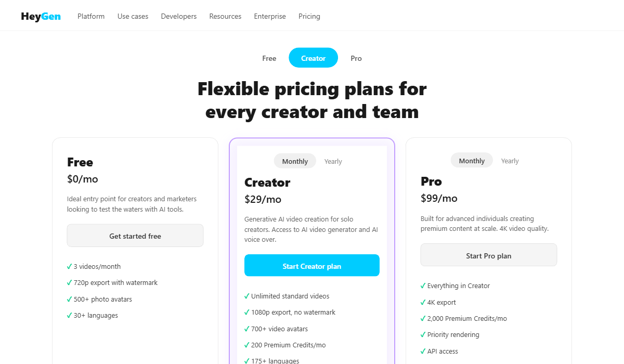Image resolution: width=624 pixels, height=364 pixels.
Task: Click the checkmark beside Priority rendering
Action: pyautogui.click(x=423, y=335)
